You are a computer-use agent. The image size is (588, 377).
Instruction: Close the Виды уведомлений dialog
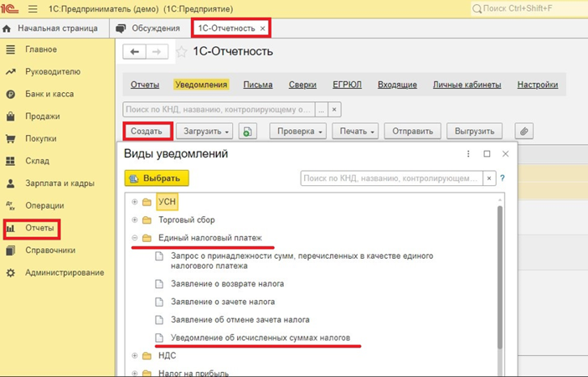pyautogui.click(x=506, y=154)
